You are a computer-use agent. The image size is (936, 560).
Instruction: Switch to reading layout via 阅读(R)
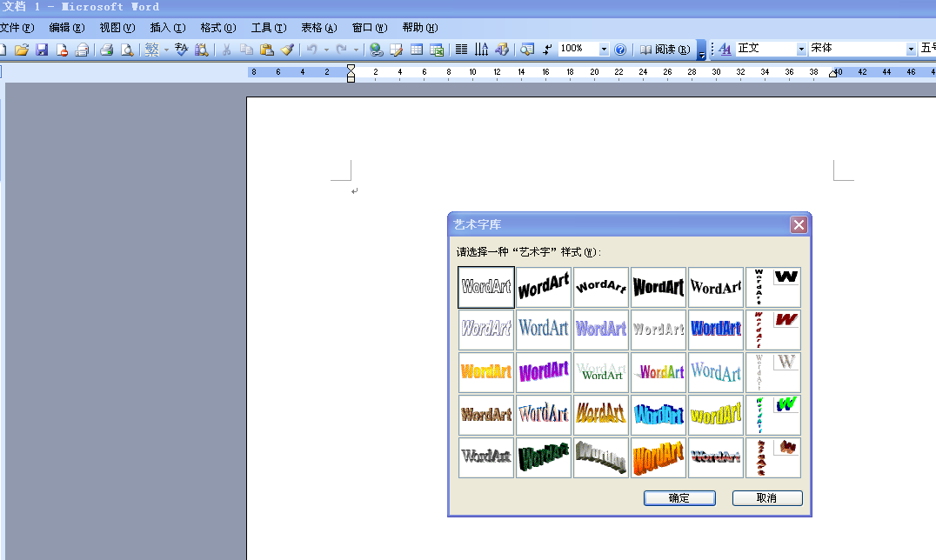click(x=665, y=50)
